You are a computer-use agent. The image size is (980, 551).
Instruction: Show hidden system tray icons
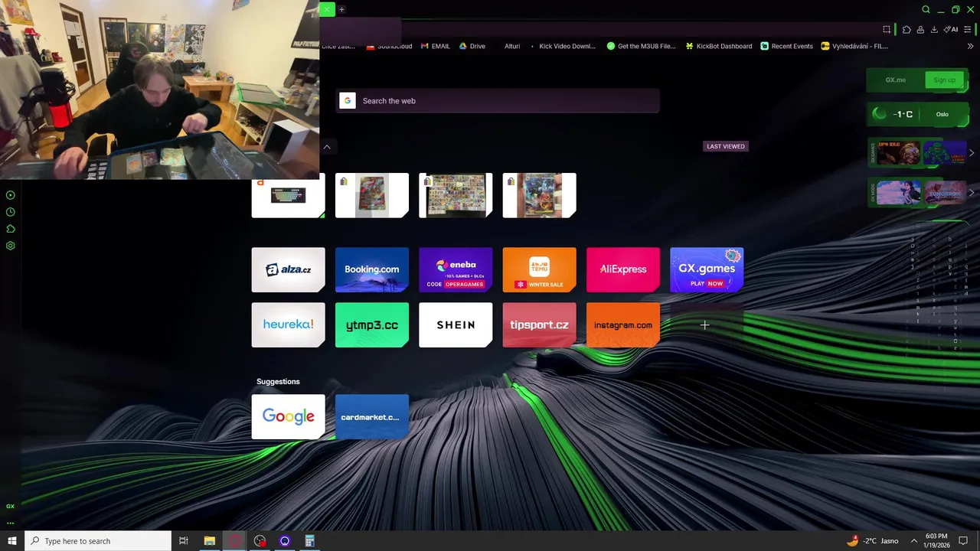(x=913, y=541)
